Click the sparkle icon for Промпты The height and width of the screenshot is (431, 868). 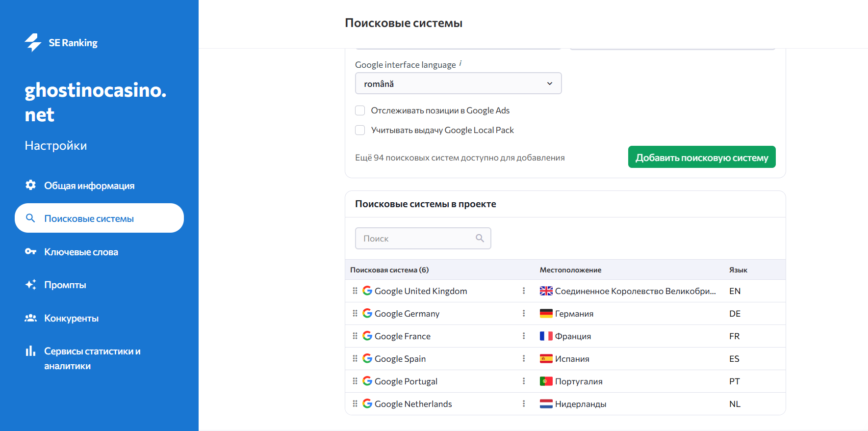click(x=30, y=285)
